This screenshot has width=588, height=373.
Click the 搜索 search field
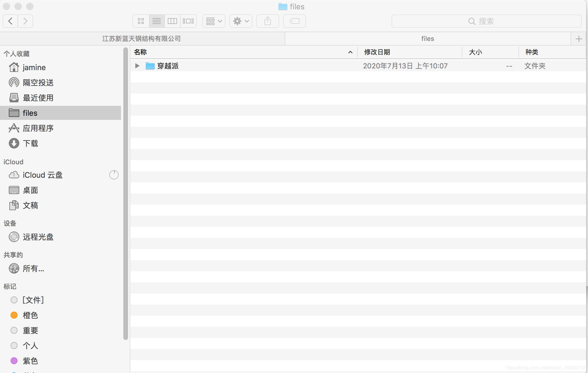coord(486,21)
